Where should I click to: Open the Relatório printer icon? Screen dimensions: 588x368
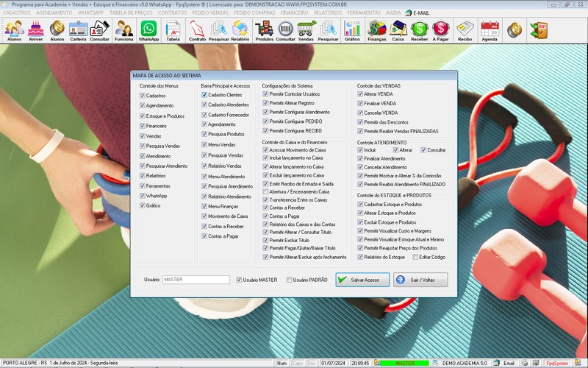point(240,30)
